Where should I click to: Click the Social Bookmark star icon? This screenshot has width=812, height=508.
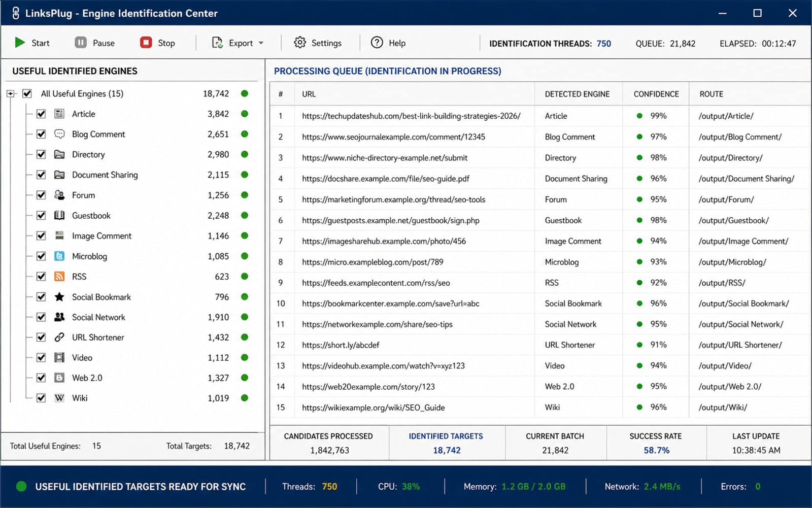pyautogui.click(x=59, y=296)
